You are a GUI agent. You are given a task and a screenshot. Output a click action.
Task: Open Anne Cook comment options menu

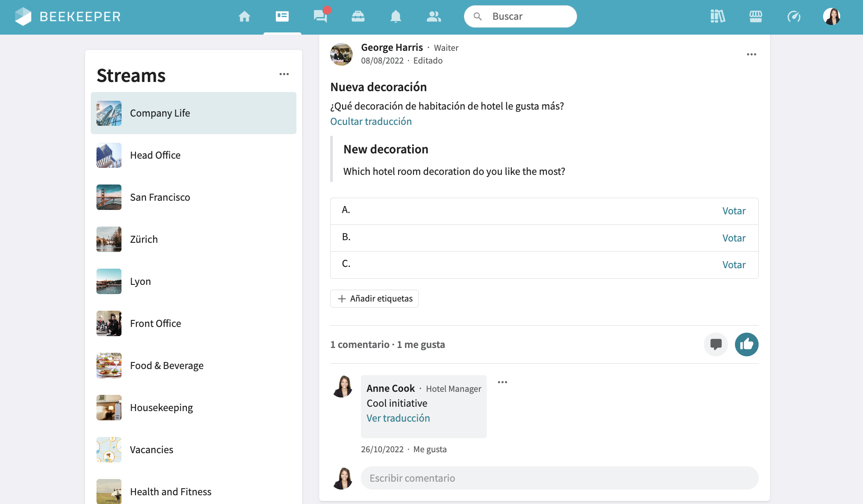pos(503,382)
